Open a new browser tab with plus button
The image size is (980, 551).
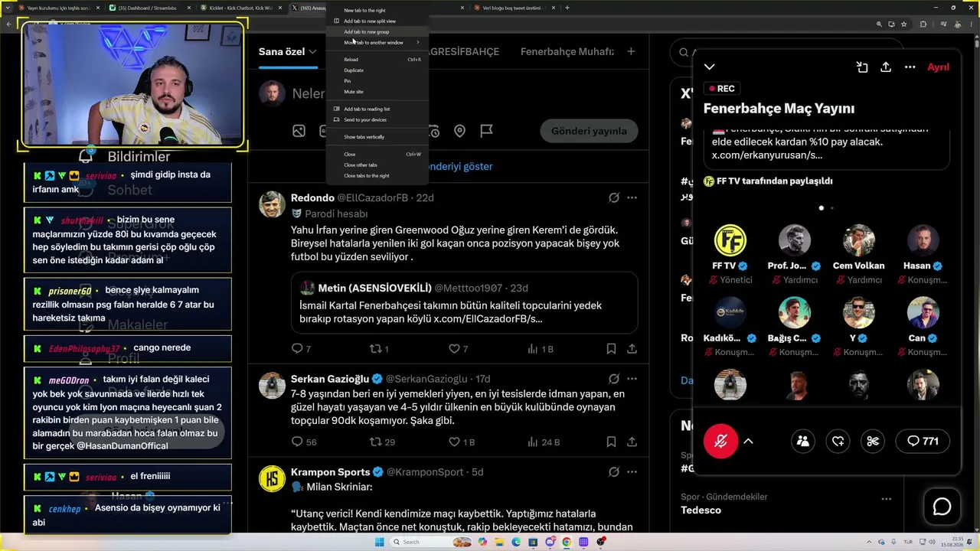point(567,8)
